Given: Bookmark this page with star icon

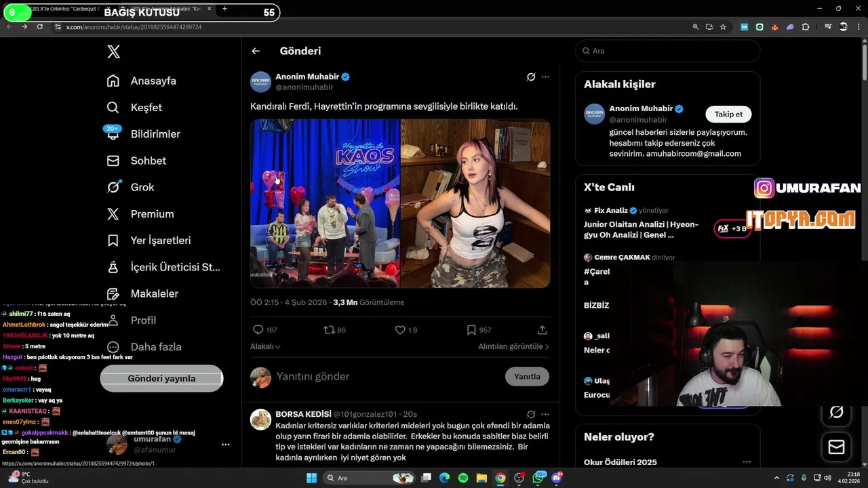Looking at the screenshot, I should tap(723, 27).
